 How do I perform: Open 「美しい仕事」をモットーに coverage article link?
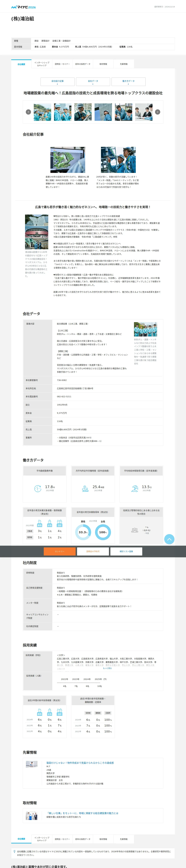[x=82, y=813]
